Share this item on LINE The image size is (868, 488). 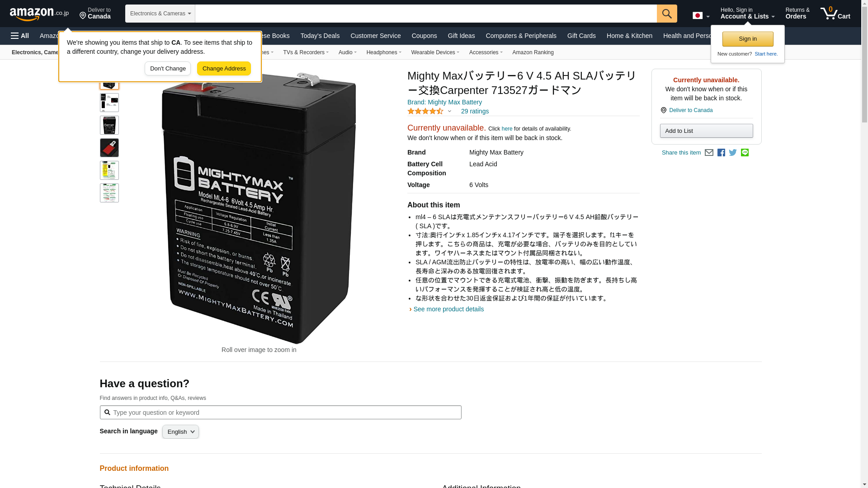(x=745, y=153)
